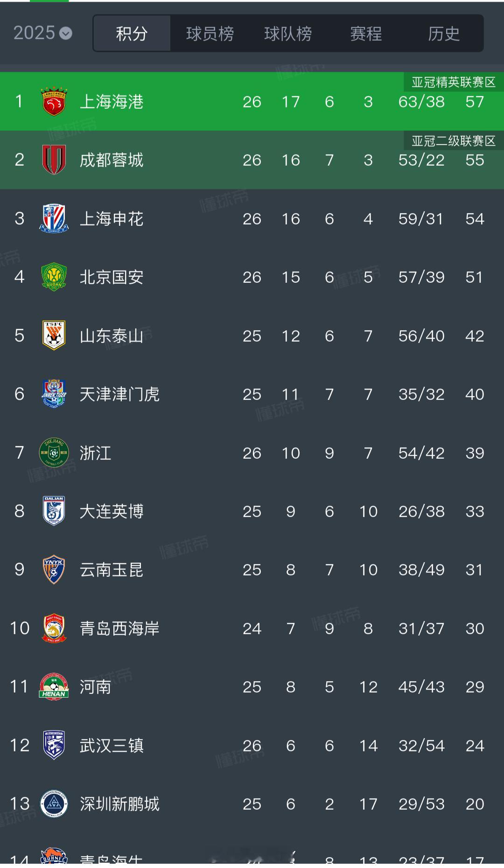Tap the 成都蓉城 club crest

tap(54, 160)
